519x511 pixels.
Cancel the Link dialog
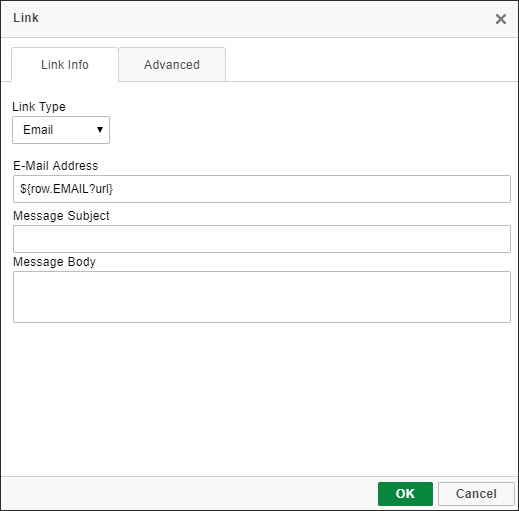476,494
